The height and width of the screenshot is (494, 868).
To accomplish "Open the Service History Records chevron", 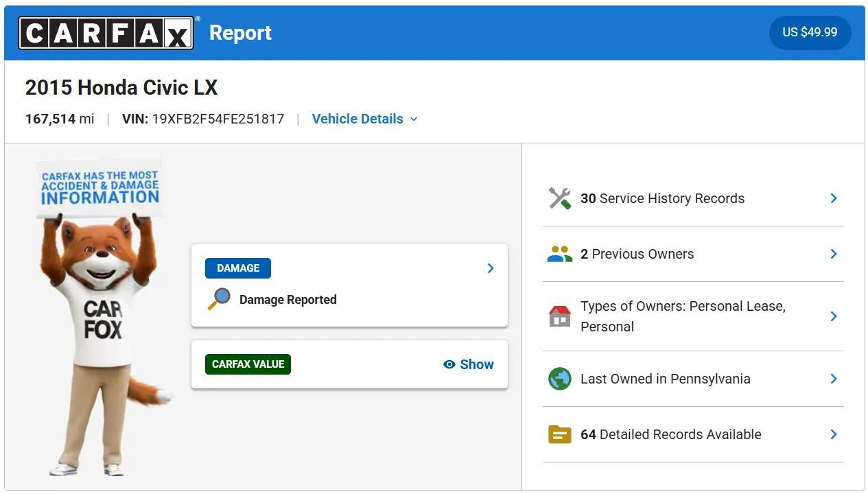I will 834,198.
